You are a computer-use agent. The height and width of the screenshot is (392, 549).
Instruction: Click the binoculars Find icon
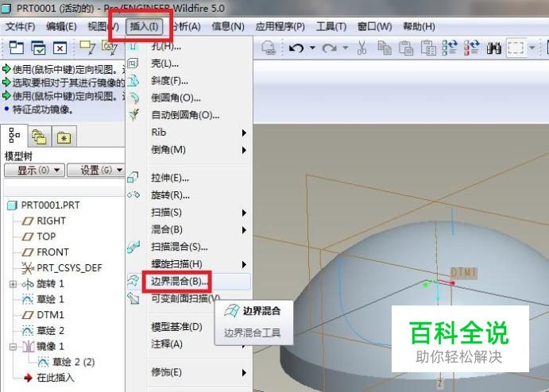[x=493, y=48]
